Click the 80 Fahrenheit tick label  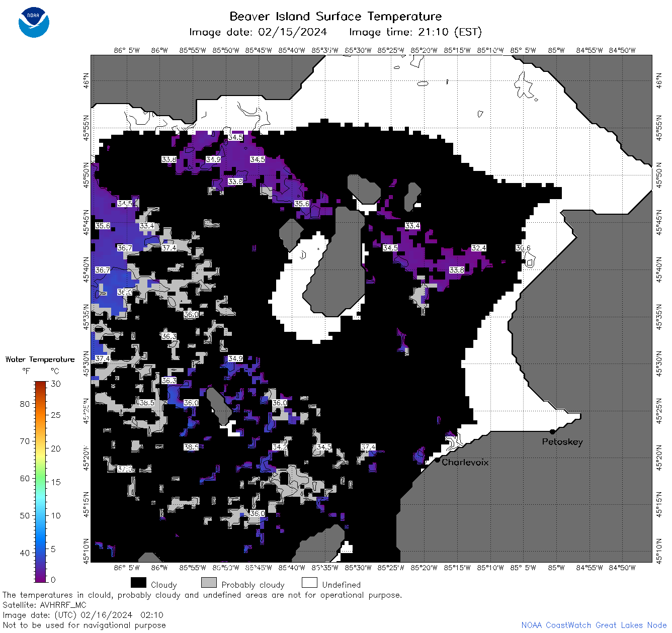tap(25, 404)
